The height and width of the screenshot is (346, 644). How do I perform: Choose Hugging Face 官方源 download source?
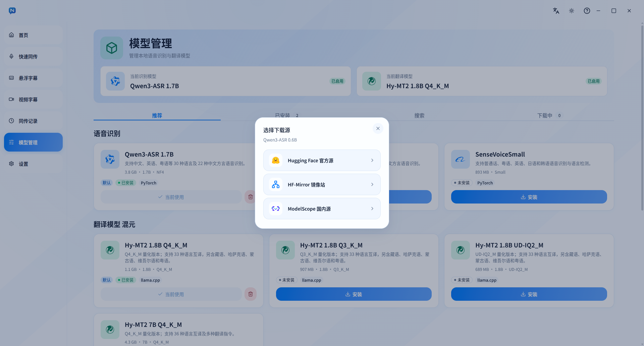(322, 160)
